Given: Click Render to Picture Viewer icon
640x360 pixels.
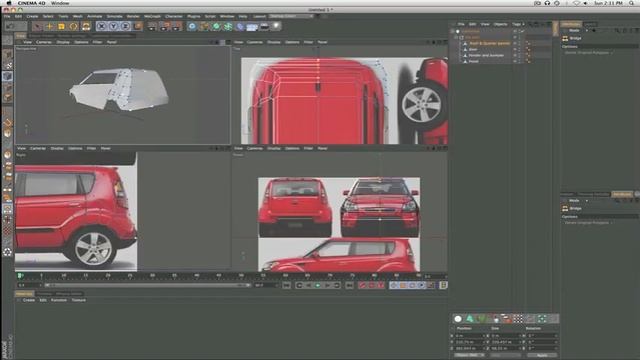Looking at the screenshot, I should click(164, 27).
